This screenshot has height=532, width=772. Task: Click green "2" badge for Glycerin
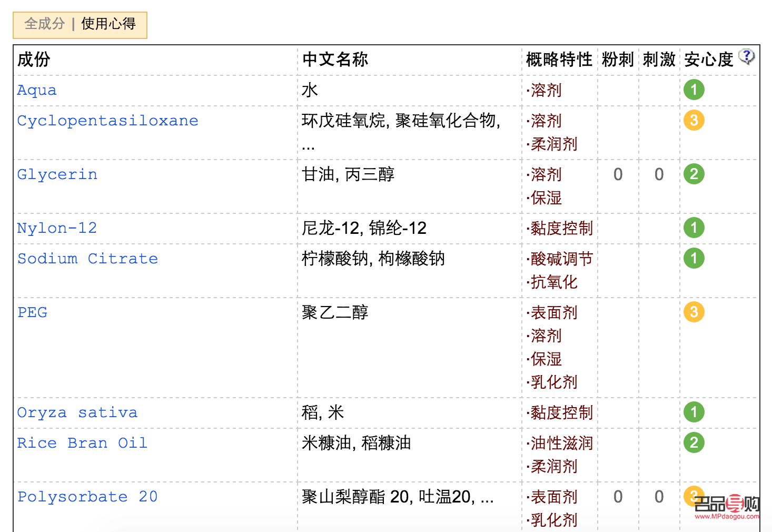click(x=694, y=174)
